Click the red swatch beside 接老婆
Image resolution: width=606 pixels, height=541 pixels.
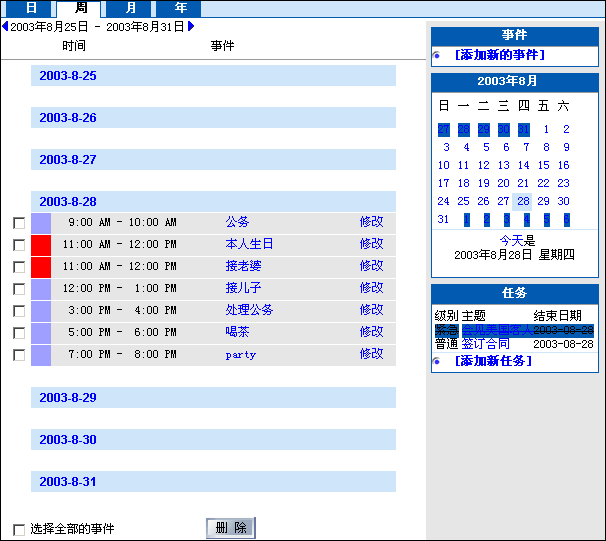[x=41, y=266]
